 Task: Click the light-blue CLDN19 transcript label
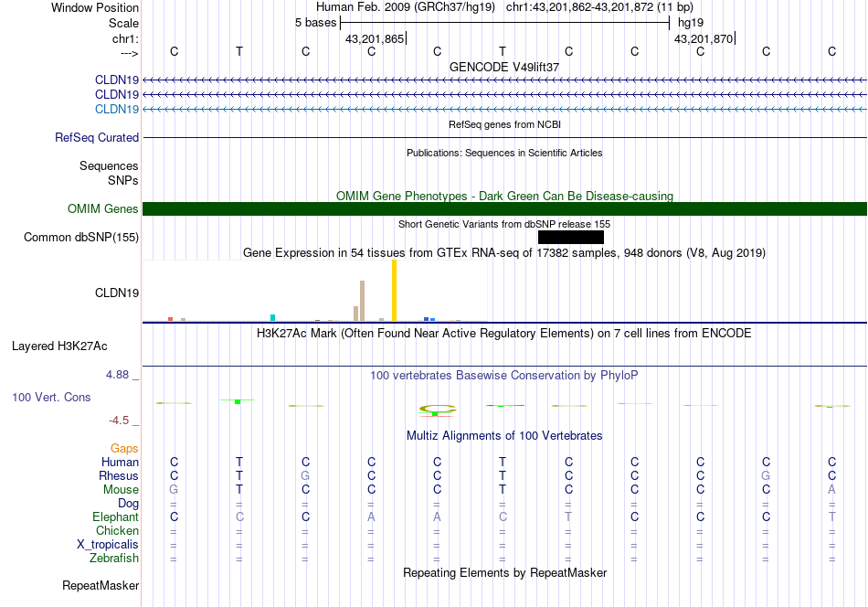tap(117, 109)
